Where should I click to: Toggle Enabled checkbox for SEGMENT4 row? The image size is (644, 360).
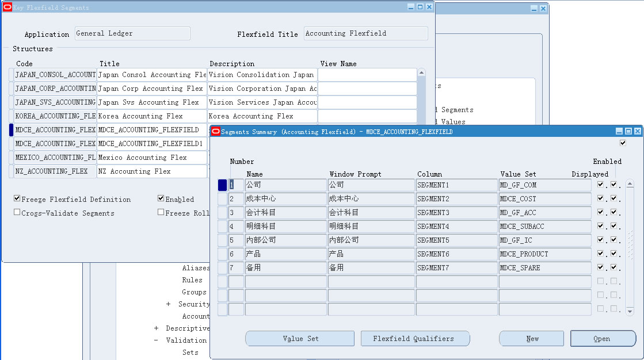click(614, 226)
